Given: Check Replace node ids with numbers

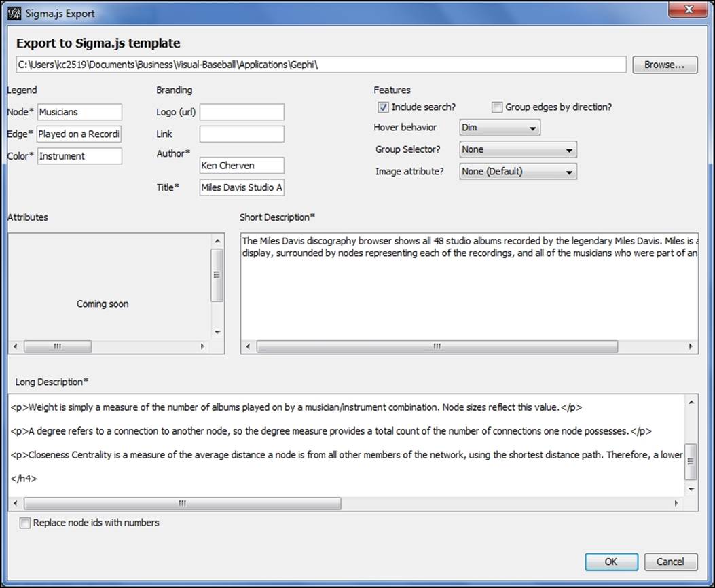Looking at the screenshot, I should tap(25, 523).
